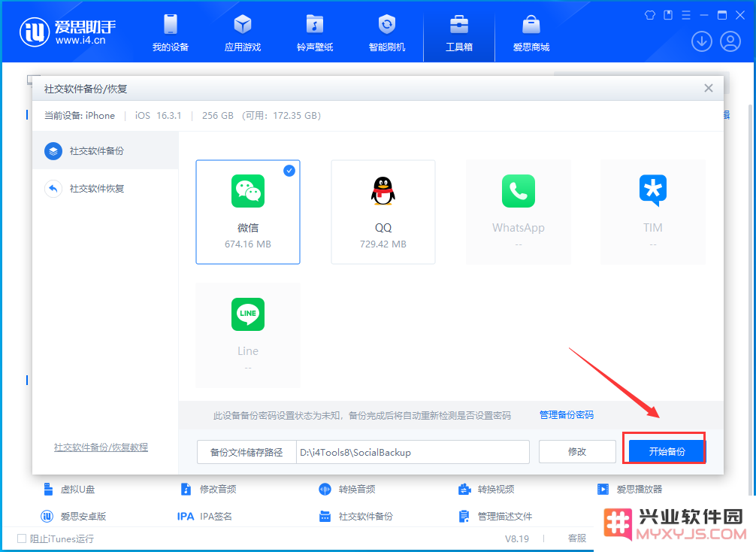Open the 铃声壁纸 tab
Viewport: 756px width, 552px height.
(315, 33)
